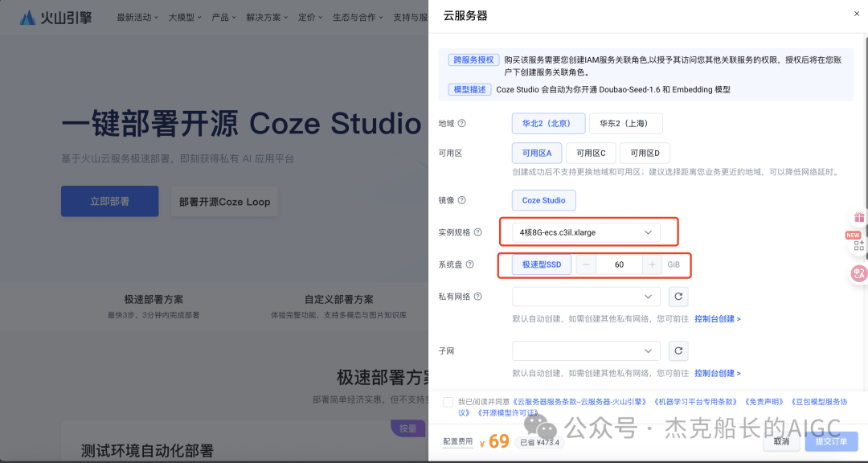The height and width of the screenshot is (463, 868).
Task: Click the 火山引擎 logo
Action: point(55,17)
